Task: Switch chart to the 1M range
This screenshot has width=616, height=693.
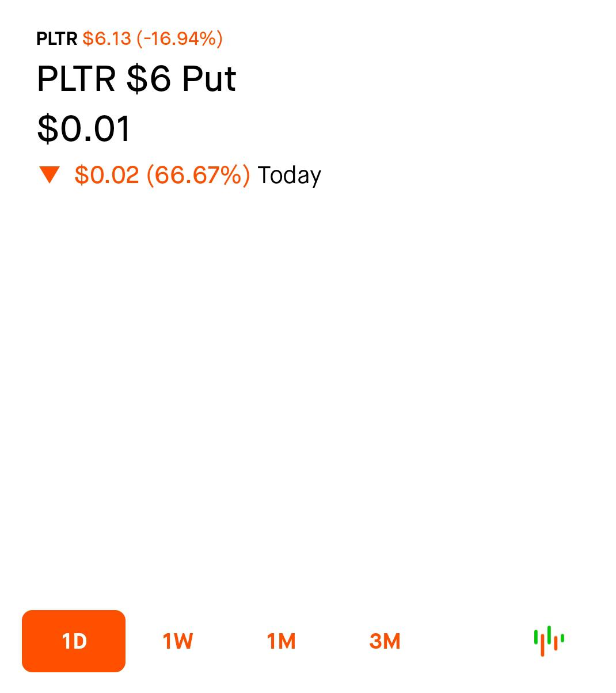Action: click(281, 641)
